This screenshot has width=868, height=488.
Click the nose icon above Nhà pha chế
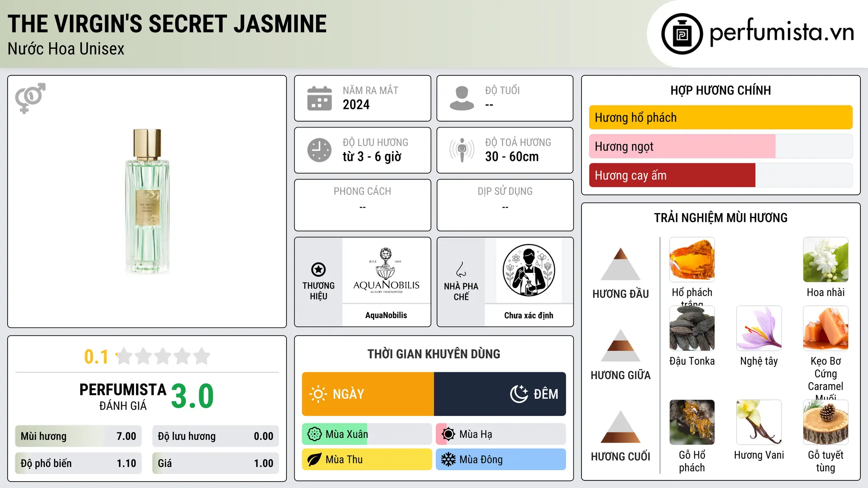(x=461, y=269)
